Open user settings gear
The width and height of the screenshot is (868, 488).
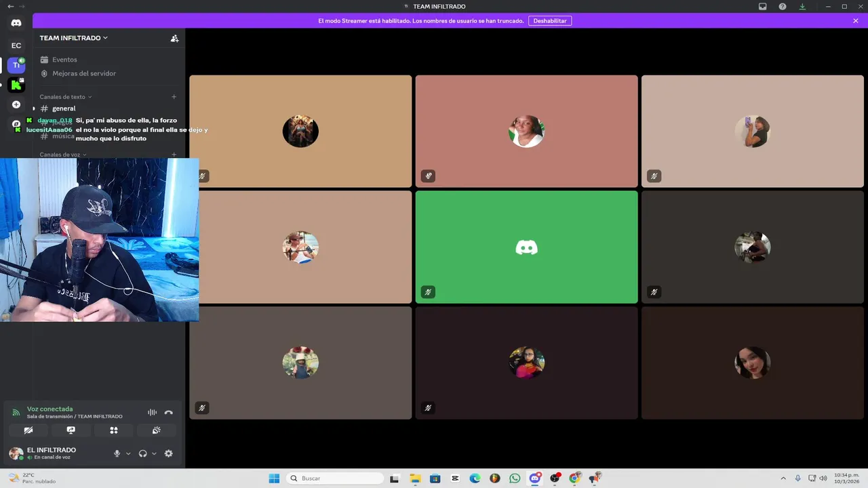coord(169,453)
